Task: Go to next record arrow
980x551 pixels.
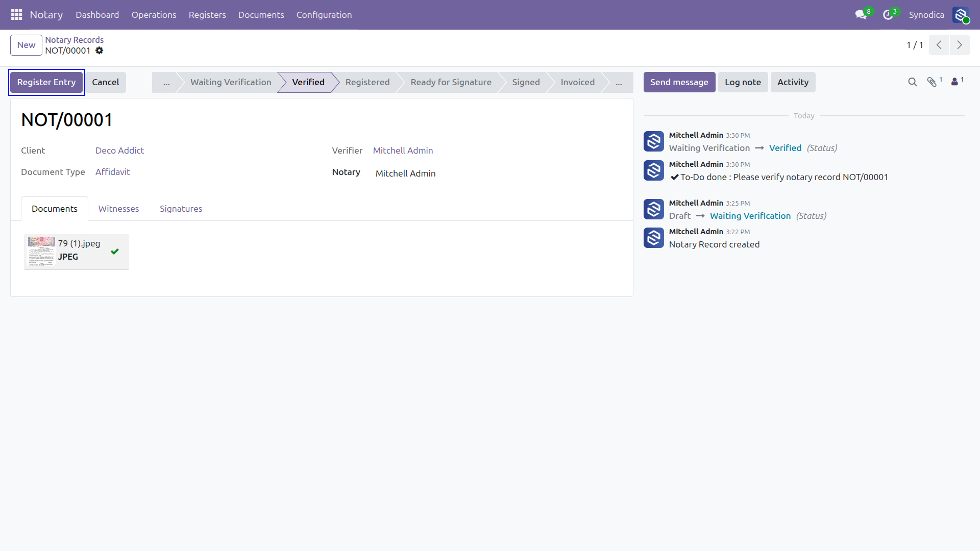Action: [960, 45]
